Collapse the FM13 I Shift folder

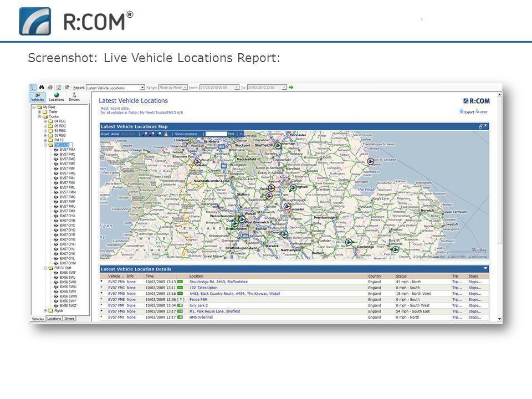tap(45, 268)
